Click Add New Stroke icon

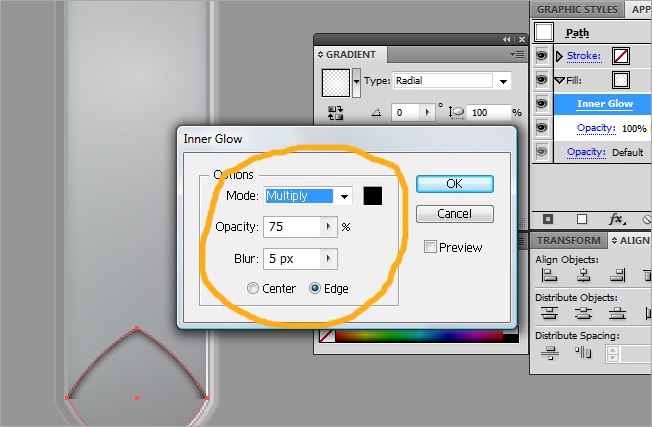pyautogui.click(x=548, y=219)
